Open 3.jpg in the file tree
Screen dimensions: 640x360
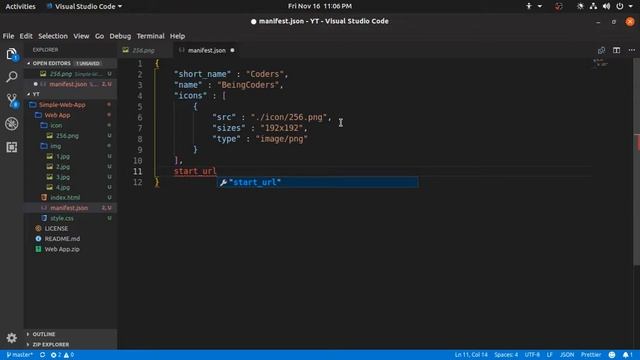(x=70, y=177)
